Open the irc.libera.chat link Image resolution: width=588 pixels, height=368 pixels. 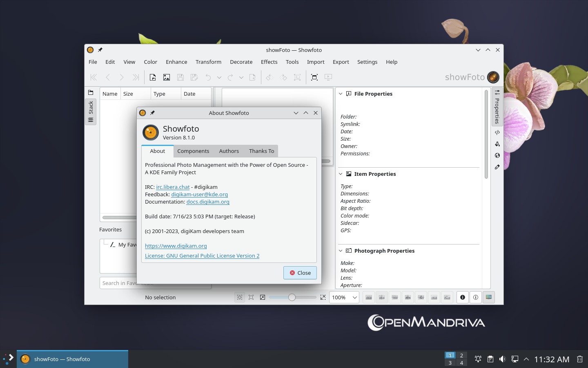tap(173, 187)
